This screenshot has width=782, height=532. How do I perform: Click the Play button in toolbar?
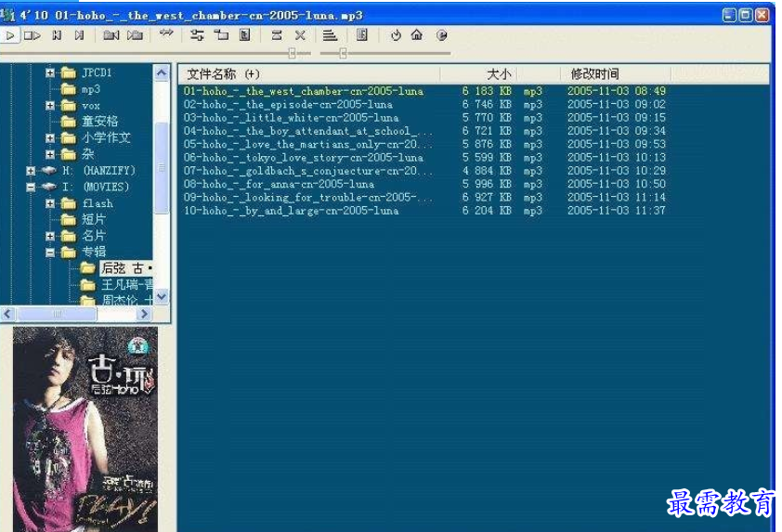pyautogui.click(x=10, y=35)
